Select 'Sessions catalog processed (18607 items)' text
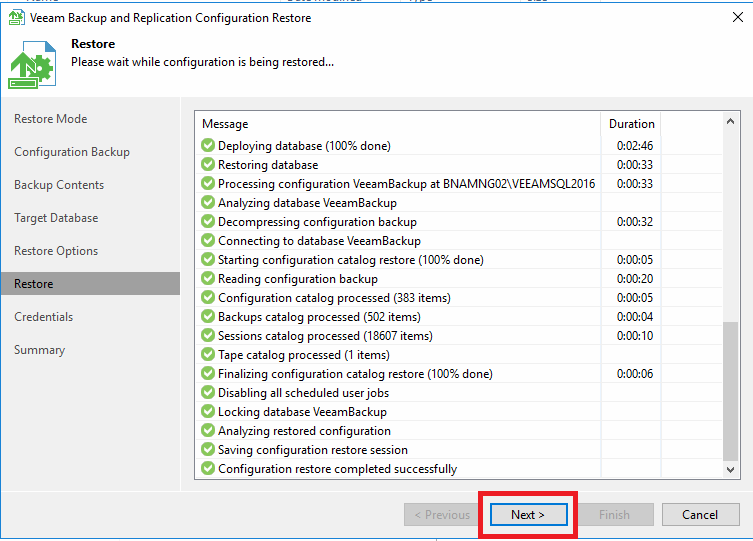The width and height of the screenshot is (753, 541). [325, 336]
